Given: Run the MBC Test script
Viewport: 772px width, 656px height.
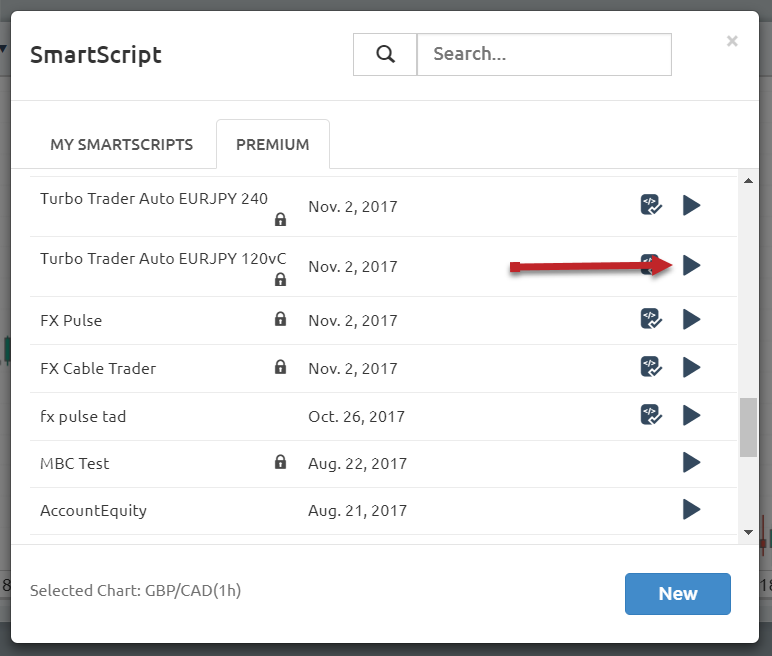Looking at the screenshot, I should (x=691, y=462).
